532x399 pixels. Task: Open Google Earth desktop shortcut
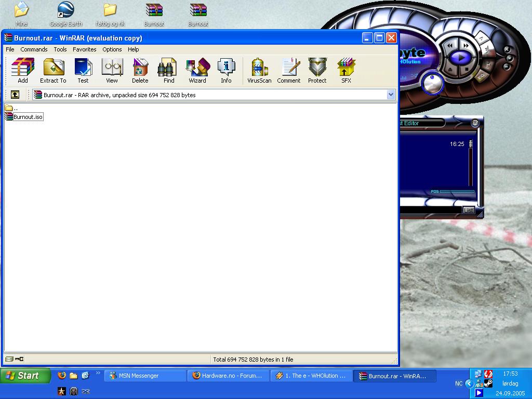pos(65,14)
